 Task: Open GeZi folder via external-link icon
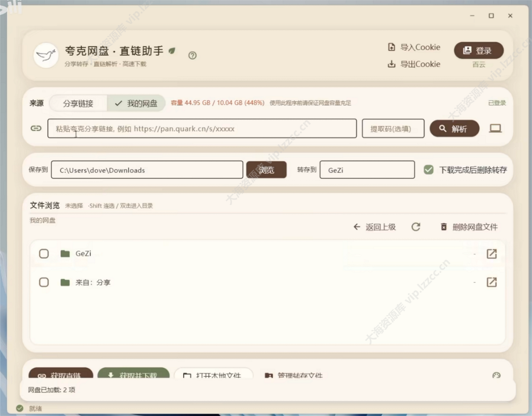pyautogui.click(x=491, y=253)
